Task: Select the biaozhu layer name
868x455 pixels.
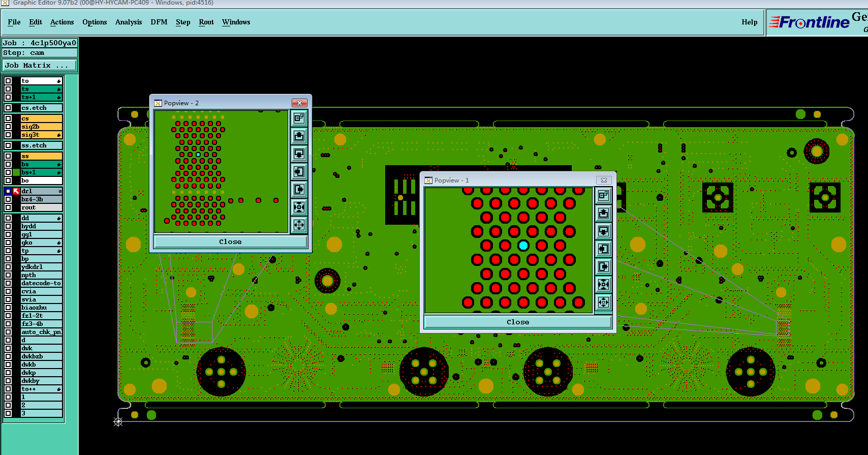Action: [x=41, y=308]
